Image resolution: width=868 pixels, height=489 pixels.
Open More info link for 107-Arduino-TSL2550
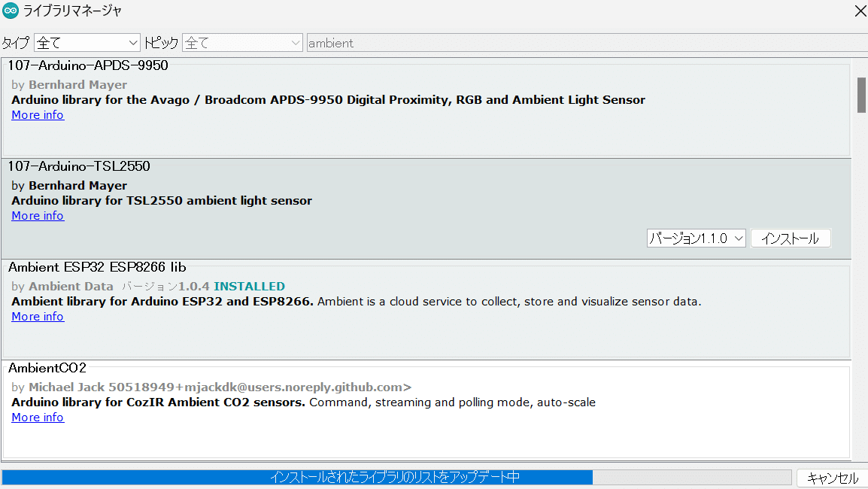38,216
